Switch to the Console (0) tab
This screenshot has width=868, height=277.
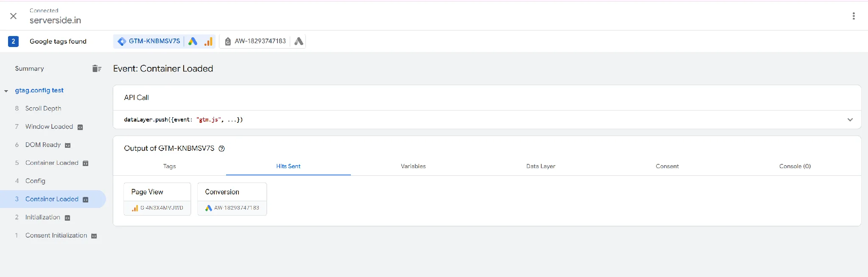[x=795, y=166]
